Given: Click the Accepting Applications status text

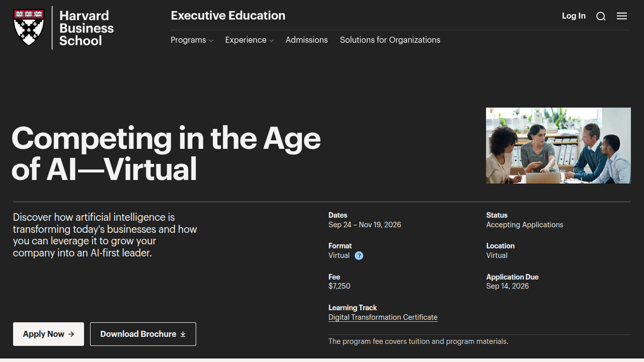Looking at the screenshot, I should [x=525, y=225].
